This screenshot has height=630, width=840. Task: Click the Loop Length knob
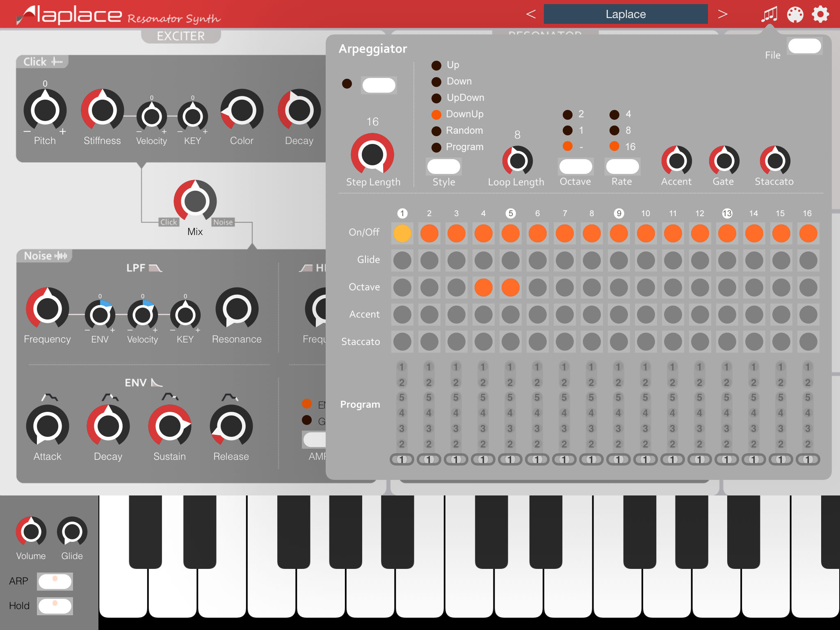click(517, 161)
